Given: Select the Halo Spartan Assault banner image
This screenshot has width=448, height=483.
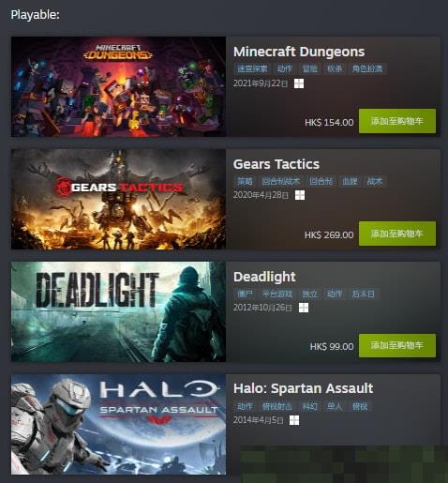Looking at the screenshot, I should click(118, 425).
